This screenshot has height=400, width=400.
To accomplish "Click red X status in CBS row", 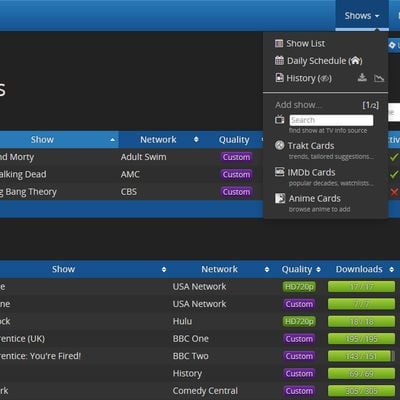I will pyautogui.click(x=394, y=192).
